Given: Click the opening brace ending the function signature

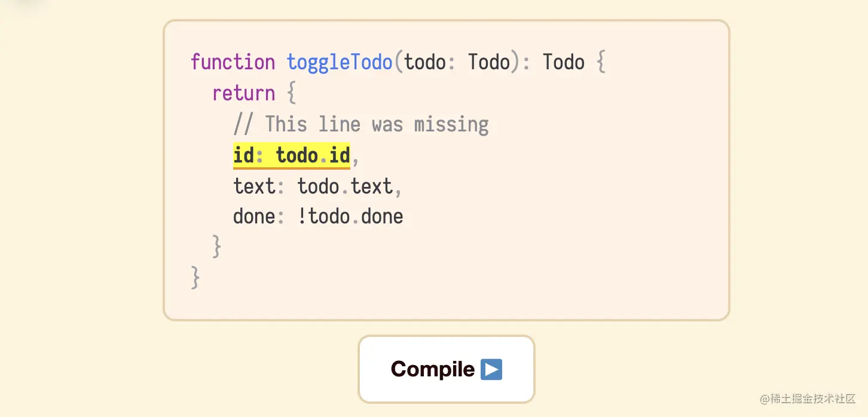Looking at the screenshot, I should 601,63.
